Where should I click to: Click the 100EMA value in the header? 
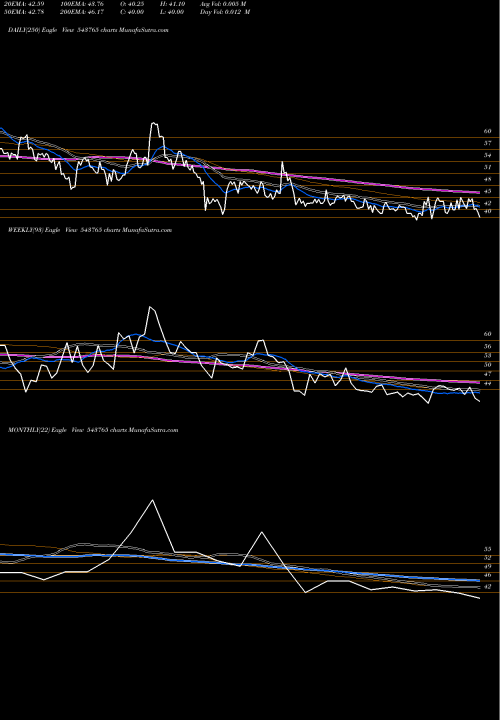pos(81,4)
